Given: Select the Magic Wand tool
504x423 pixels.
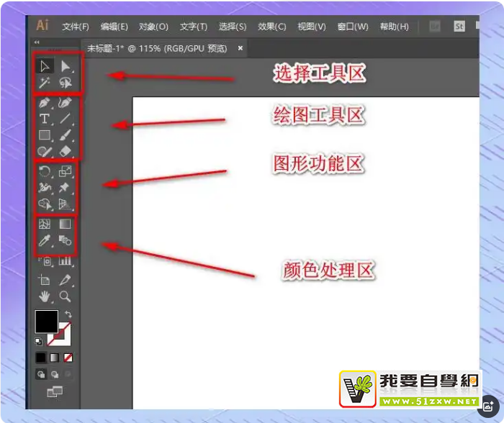Looking at the screenshot, I should pyautogui.click(x=45, y=83).
